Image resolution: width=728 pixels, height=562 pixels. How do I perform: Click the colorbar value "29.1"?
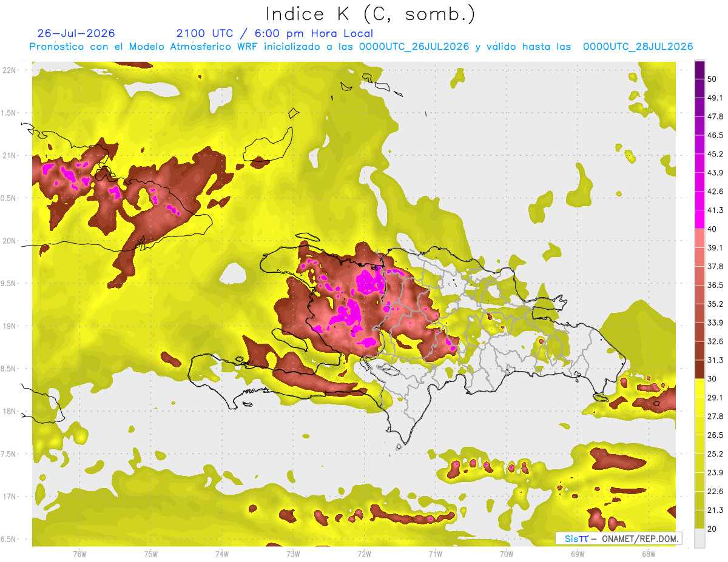[715, 398]
